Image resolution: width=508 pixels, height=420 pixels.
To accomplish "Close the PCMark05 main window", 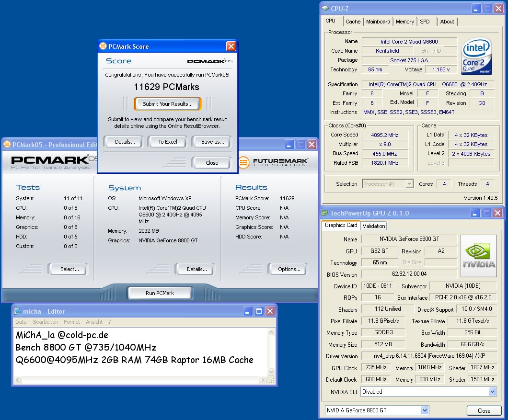I will [x=312, y=145].
